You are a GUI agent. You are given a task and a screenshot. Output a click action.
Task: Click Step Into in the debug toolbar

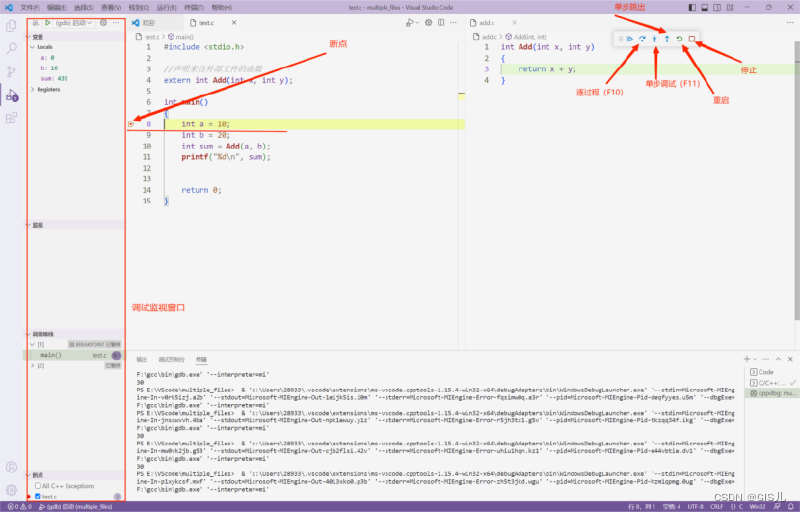tap(655, 39)
